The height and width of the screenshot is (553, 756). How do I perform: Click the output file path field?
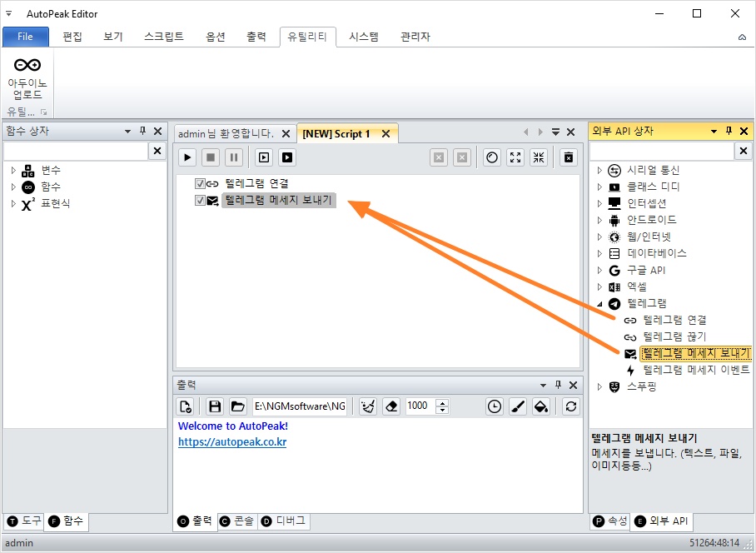300,406
